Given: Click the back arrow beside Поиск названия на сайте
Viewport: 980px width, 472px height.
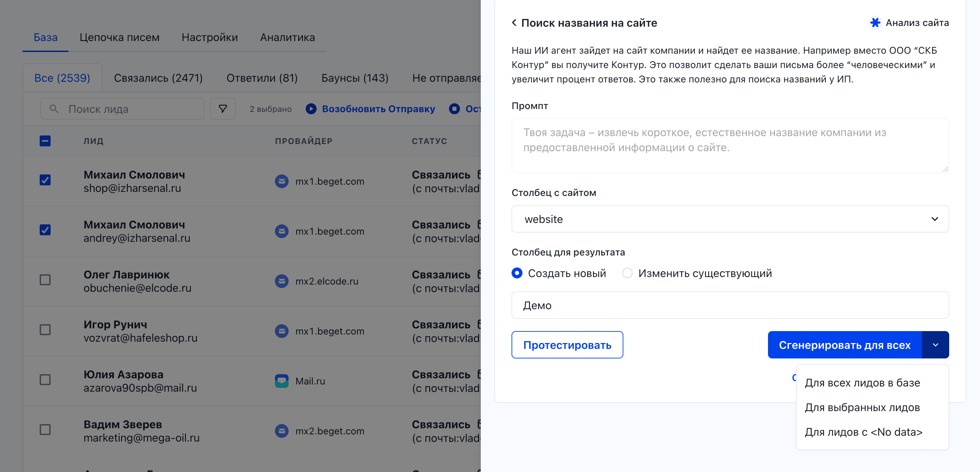Looking at the screenshot, I should pyautogui.click(x=514, y=23).
